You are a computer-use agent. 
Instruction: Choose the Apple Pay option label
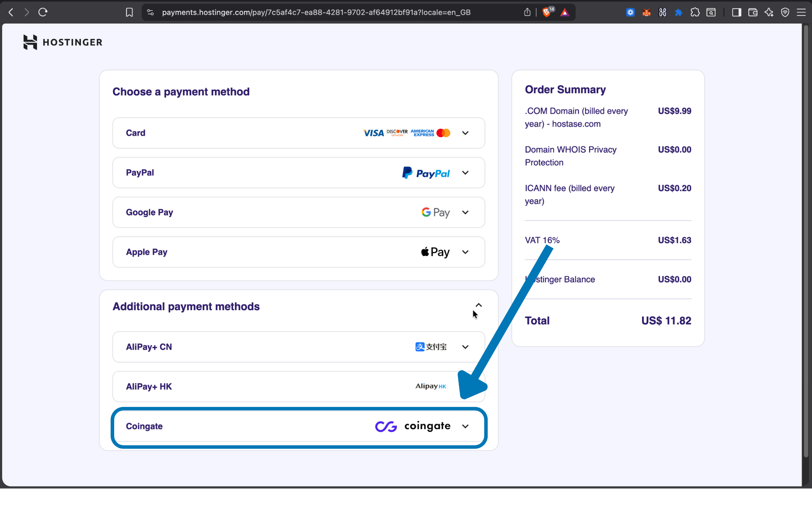pyautogui.click(x=147, y=252)
